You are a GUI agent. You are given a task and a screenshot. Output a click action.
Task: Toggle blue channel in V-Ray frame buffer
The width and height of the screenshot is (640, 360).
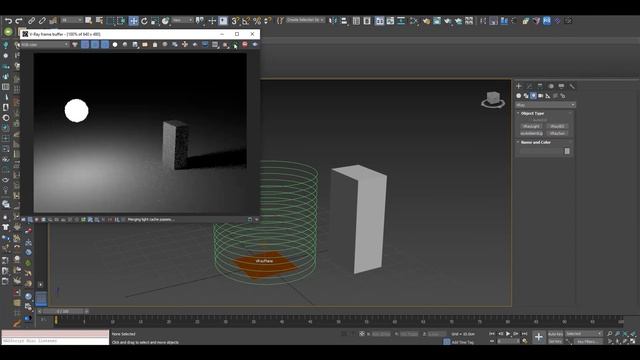pyautogui.click(x=105, y=44)
